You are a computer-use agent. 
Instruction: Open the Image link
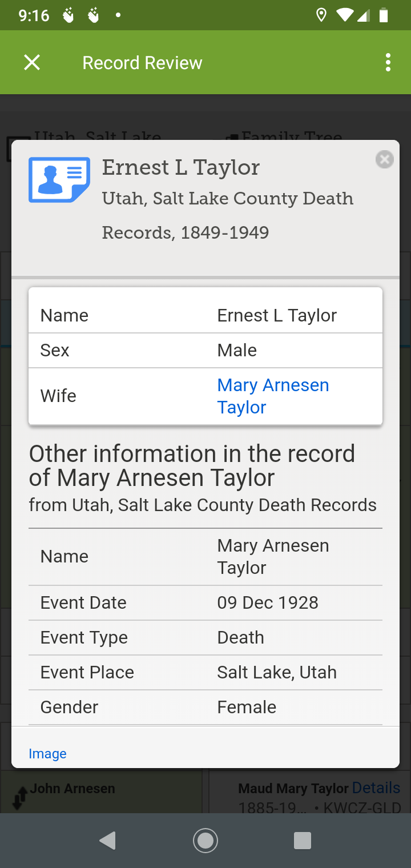(x=47, y=754)
